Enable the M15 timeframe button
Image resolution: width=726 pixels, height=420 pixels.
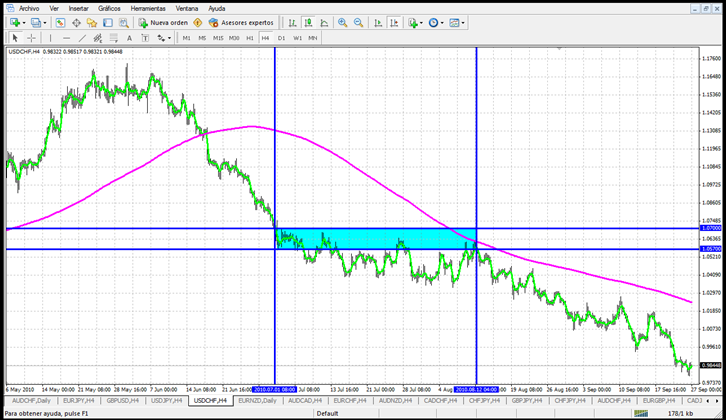218,38
